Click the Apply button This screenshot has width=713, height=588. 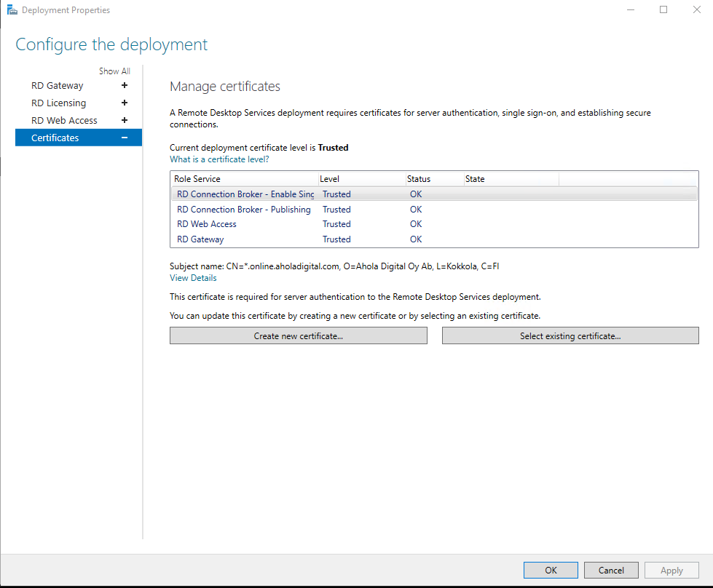click(671, 571)
